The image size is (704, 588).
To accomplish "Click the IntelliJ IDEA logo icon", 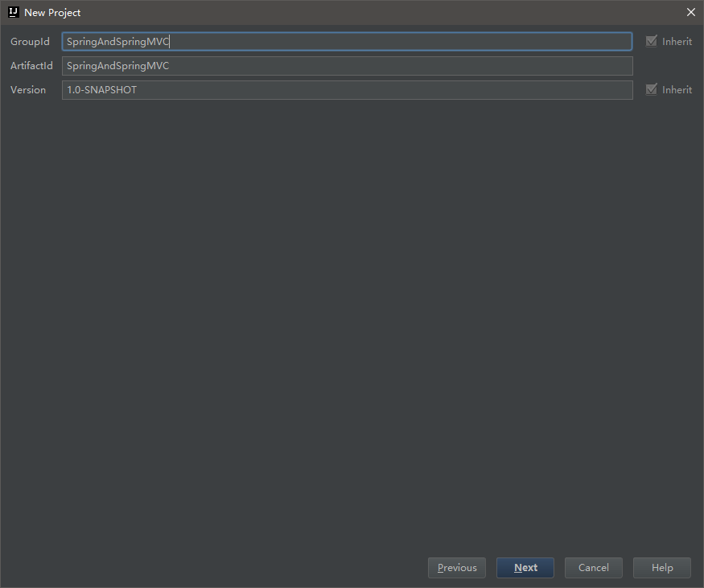I will (14, 12).
